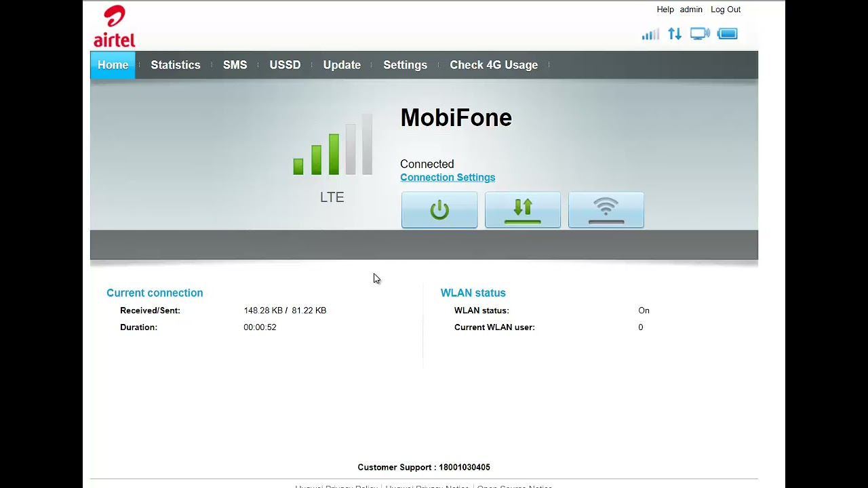Open the Home tab

pos(113,65)
